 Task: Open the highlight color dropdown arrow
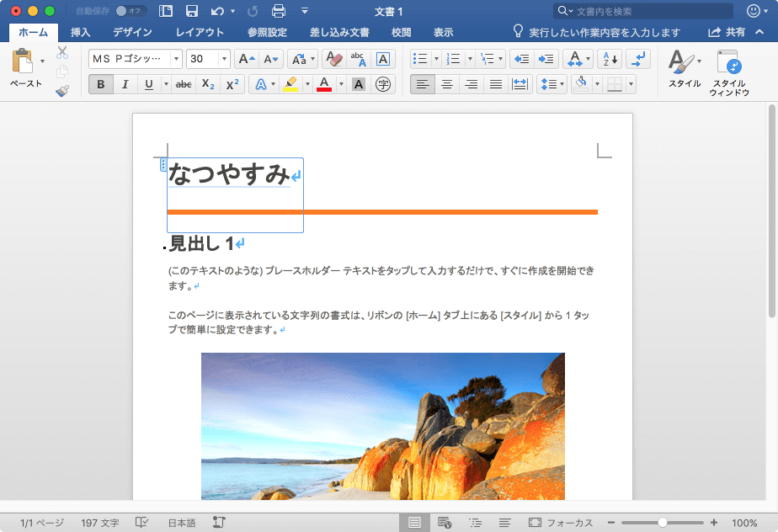307,84
